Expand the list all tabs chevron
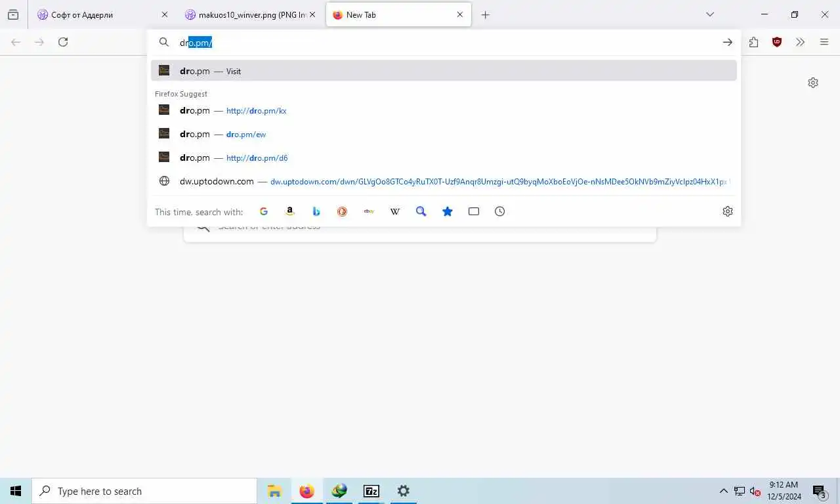The height and width of the screenshot is (504, 840). 710,14
